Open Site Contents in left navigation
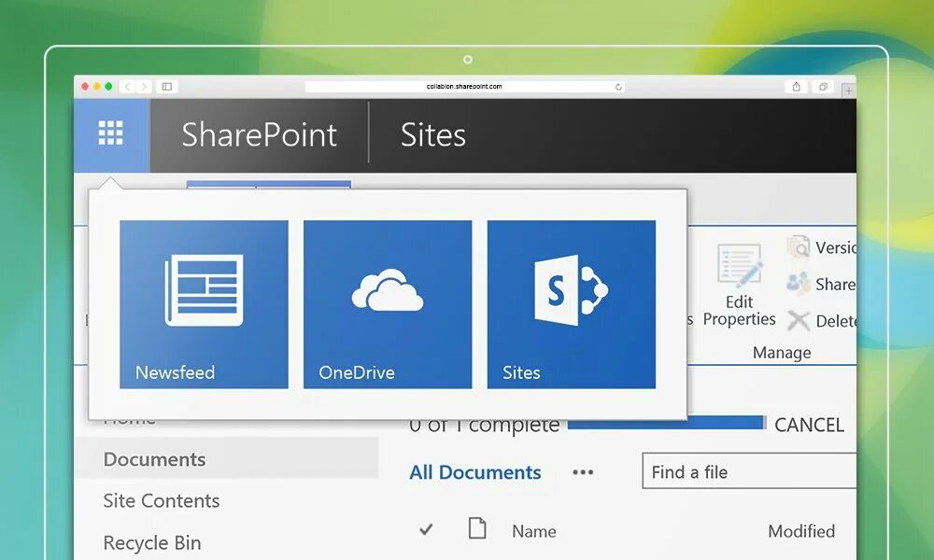 162,500
